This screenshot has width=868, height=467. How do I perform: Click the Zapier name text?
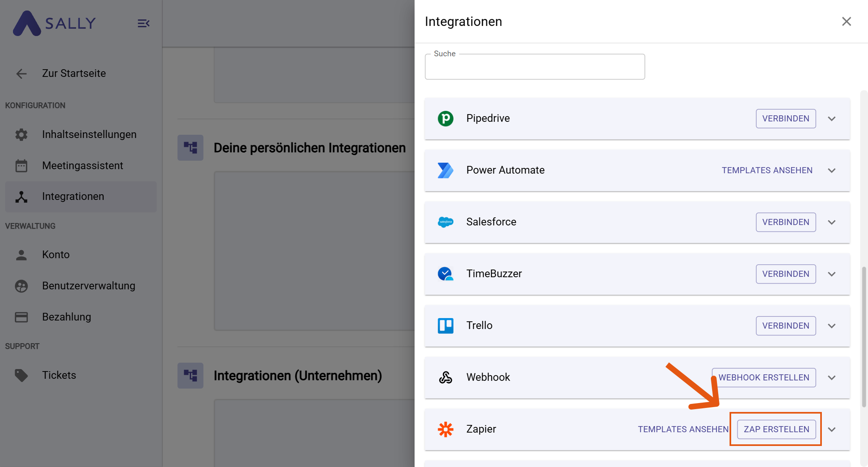[481, 429]
